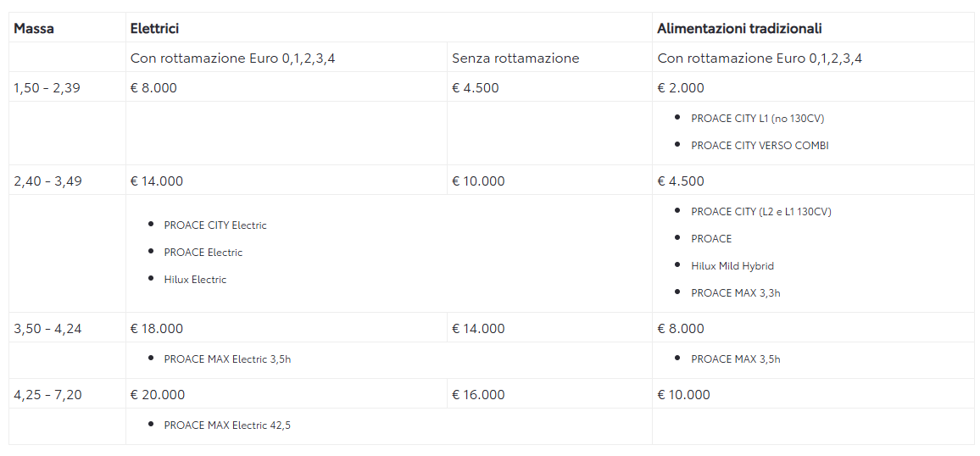Screen dimensions: 980x456
Task: Click the Massa column header
Action: (x=34, y=28)
